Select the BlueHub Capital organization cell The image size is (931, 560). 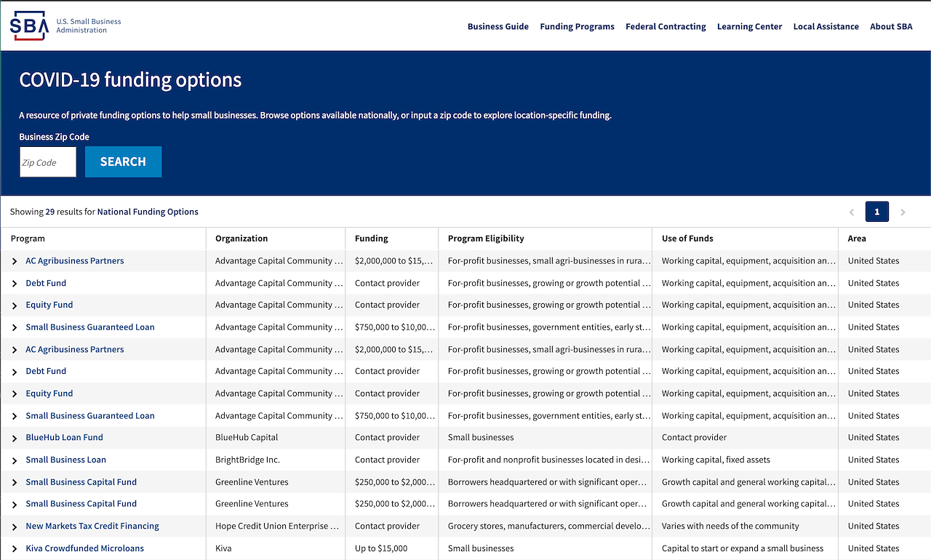247,437
